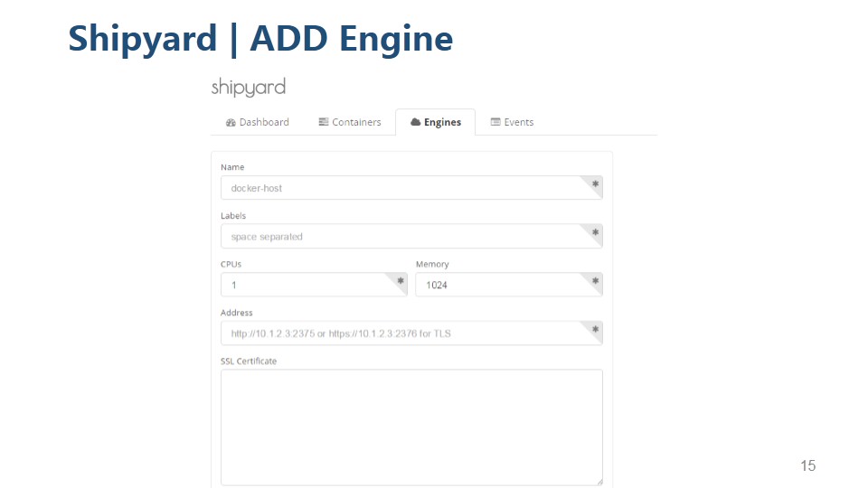This screenshot has height=488, width=868.
Task: Click the SSL Certificate resize handle
Action: click(x=599, y=482)
